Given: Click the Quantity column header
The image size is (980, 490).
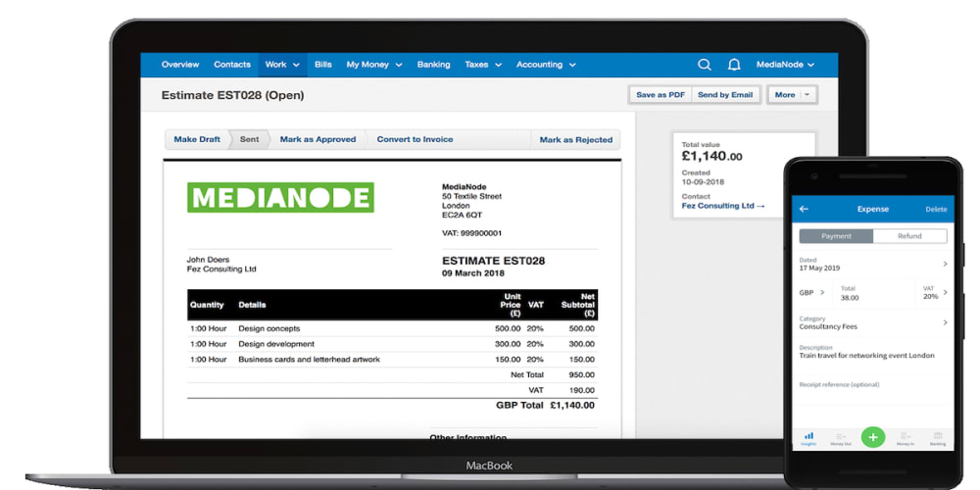Looking at the screenshot, I should click(207, 305).
